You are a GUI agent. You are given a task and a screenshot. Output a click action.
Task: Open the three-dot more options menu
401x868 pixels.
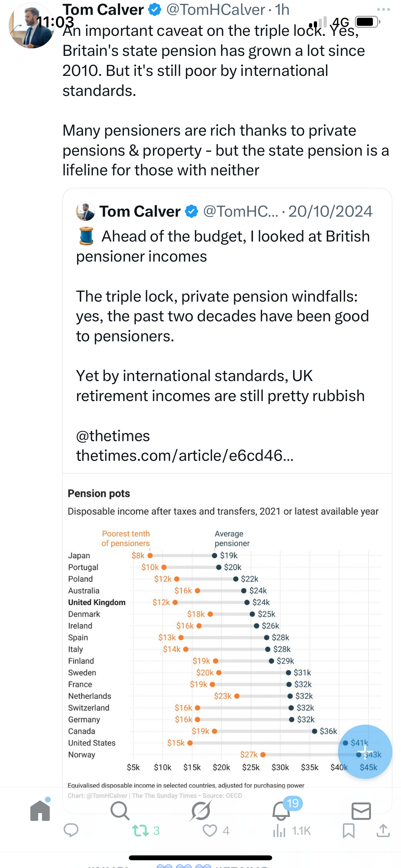click(383, 9)
